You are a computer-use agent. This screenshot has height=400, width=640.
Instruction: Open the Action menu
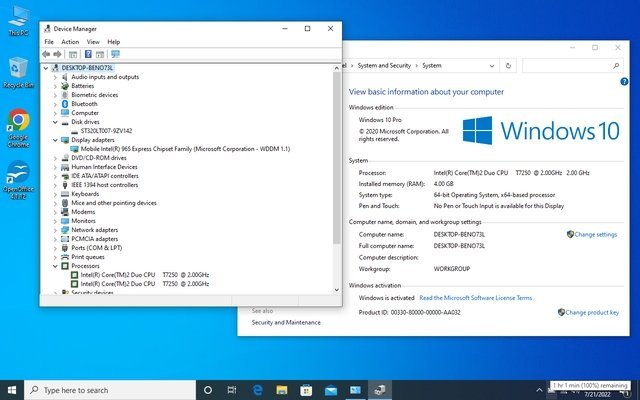click(x=70, y=42)
